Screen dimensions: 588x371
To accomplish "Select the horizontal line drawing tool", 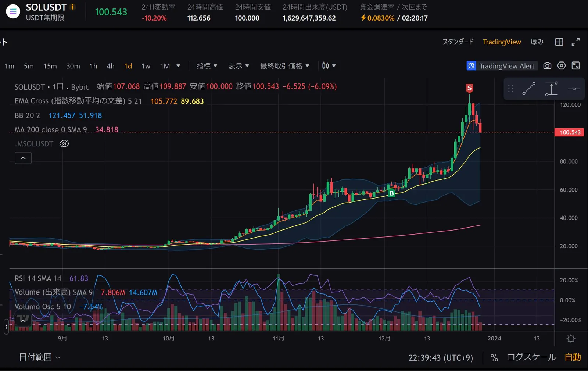I will 574,89.
